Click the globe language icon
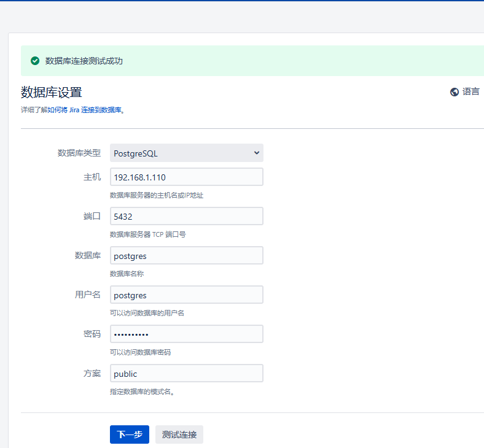This screenshot has height=448, width=484. tap(454, 92)
